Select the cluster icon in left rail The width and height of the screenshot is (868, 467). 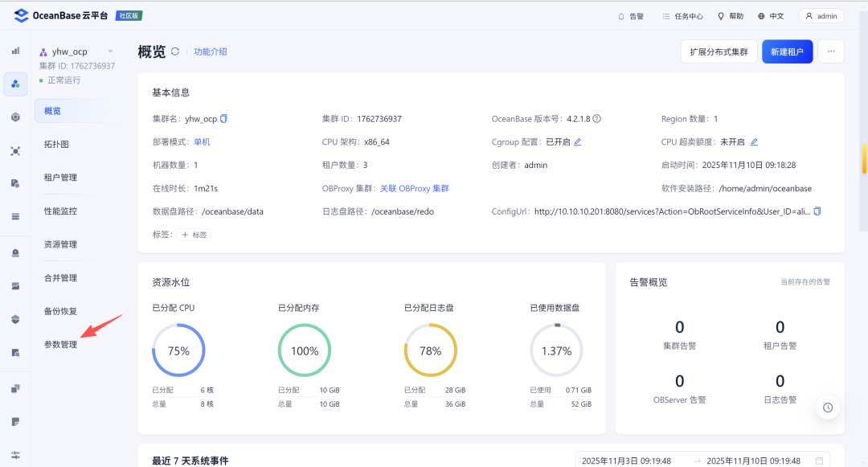(x=15, y=84)
